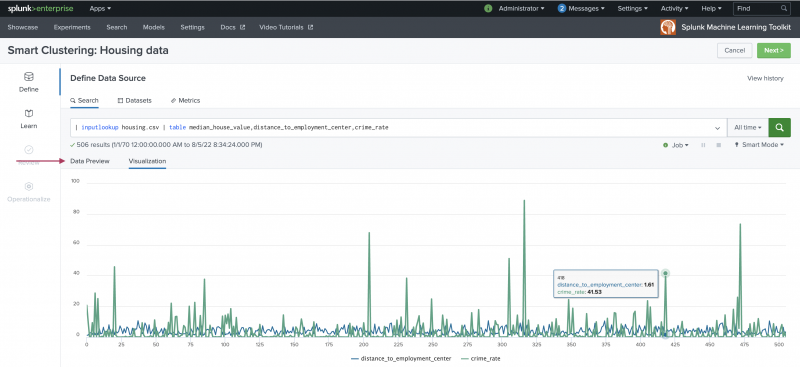This screenshot has width=800, height=367.
Task: Click the View history link
Action: (765, 79)
